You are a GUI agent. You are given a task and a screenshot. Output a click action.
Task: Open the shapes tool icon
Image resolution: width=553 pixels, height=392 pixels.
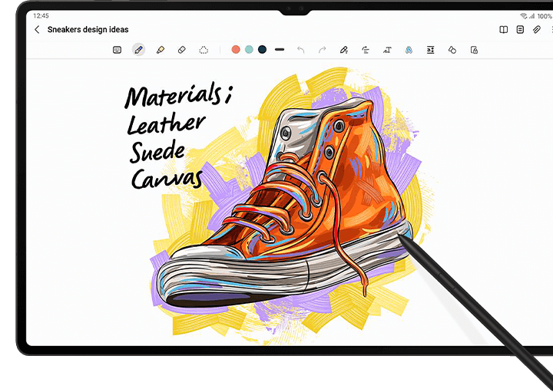pos(452,50)
